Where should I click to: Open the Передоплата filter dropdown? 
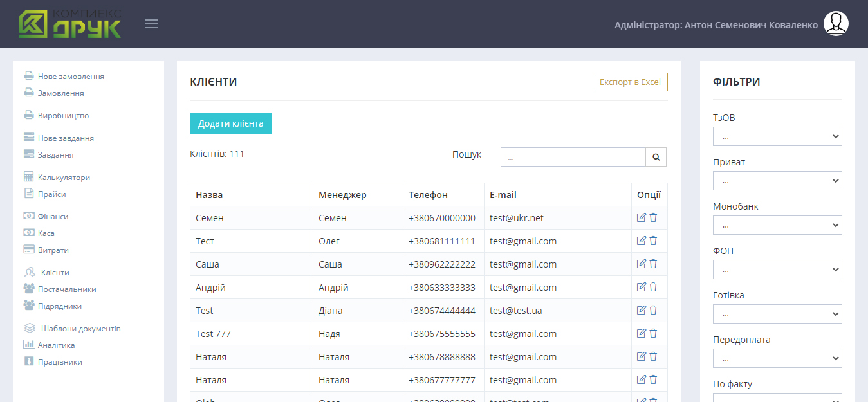(777, 358)
